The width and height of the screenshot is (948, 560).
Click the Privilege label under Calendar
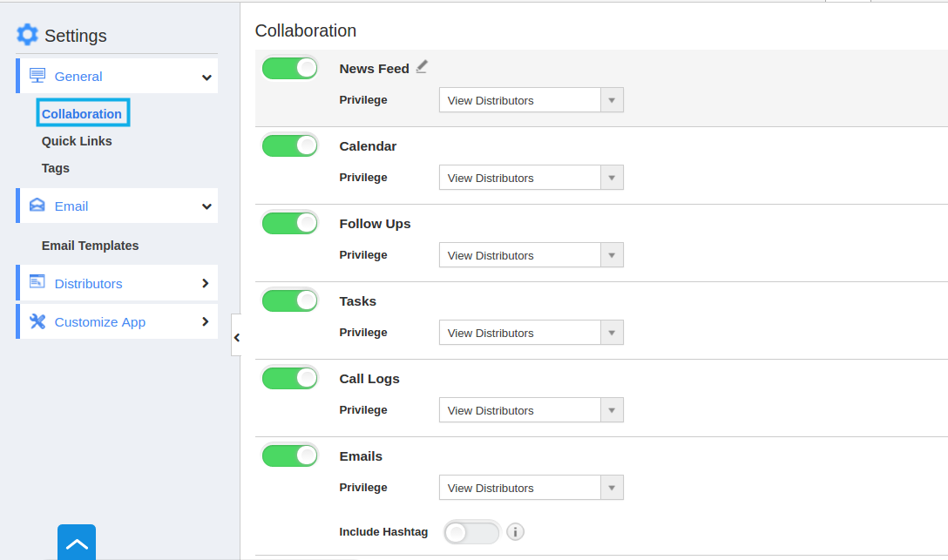[x=363, y=177]
